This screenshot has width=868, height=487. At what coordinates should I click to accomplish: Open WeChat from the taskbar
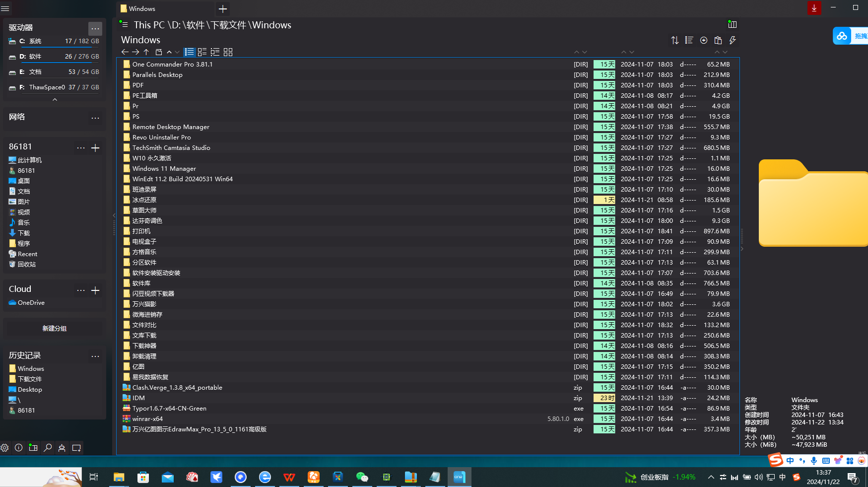362,477
